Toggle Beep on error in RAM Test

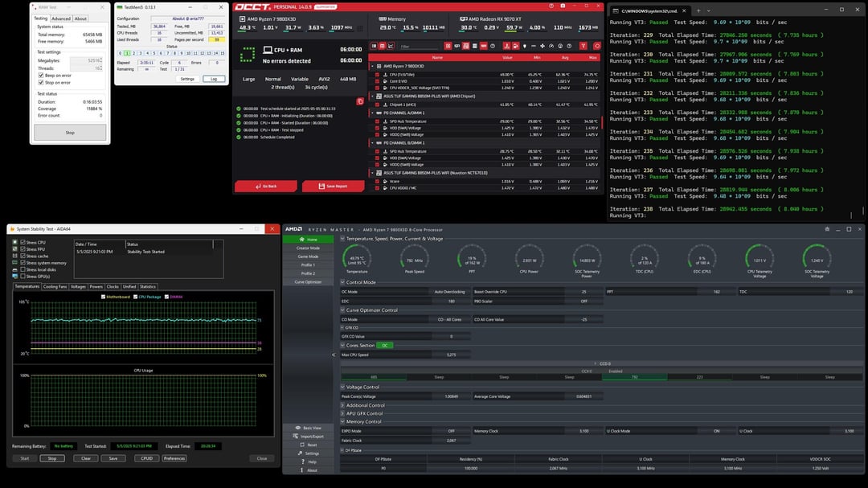coord(41,76)
